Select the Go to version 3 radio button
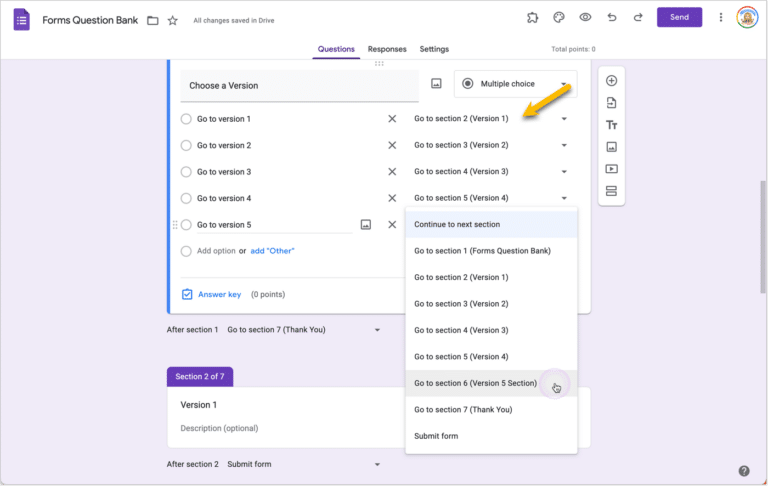The width and height of the screenshot is (768, 486). point(186,172)
